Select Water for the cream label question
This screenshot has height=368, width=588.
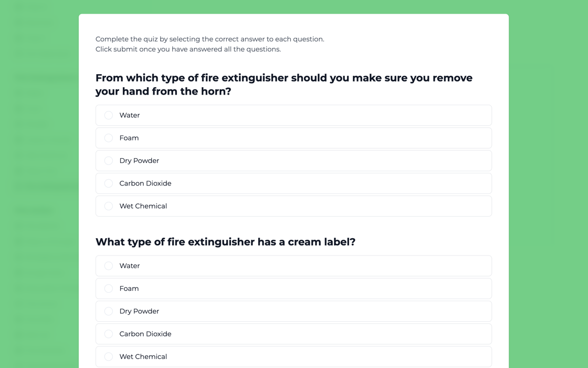pos(109,266)
